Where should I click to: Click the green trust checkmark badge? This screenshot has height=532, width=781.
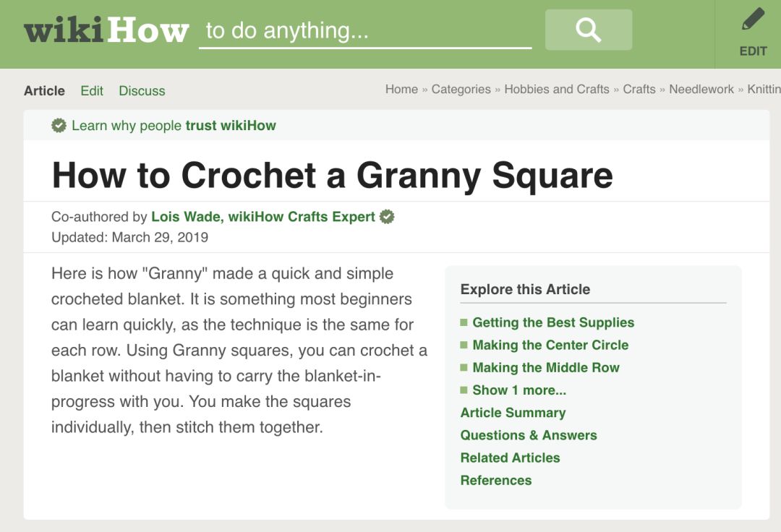pyautogui.click(x=59, y=126)
